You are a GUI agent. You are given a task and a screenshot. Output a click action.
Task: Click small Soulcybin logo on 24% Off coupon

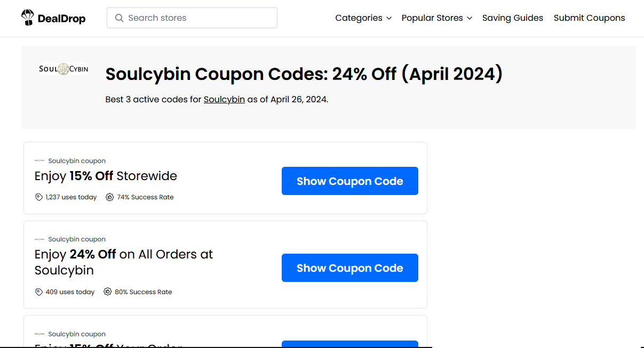tap(39, 239)
